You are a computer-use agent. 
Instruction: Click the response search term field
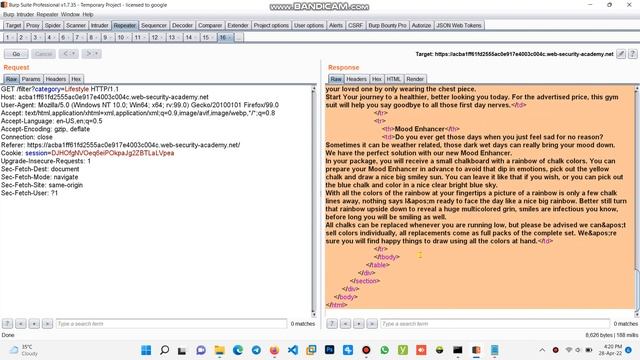(x=495, y=324)
